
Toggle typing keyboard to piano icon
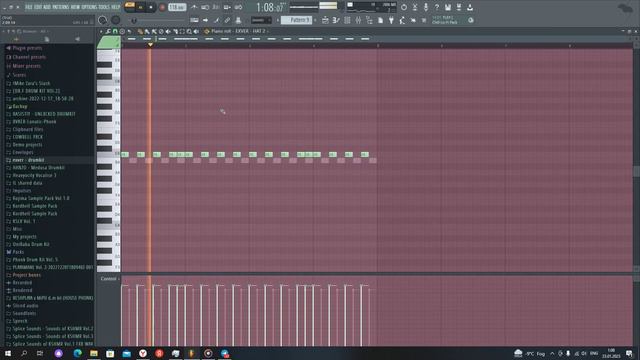pos(194,20)
